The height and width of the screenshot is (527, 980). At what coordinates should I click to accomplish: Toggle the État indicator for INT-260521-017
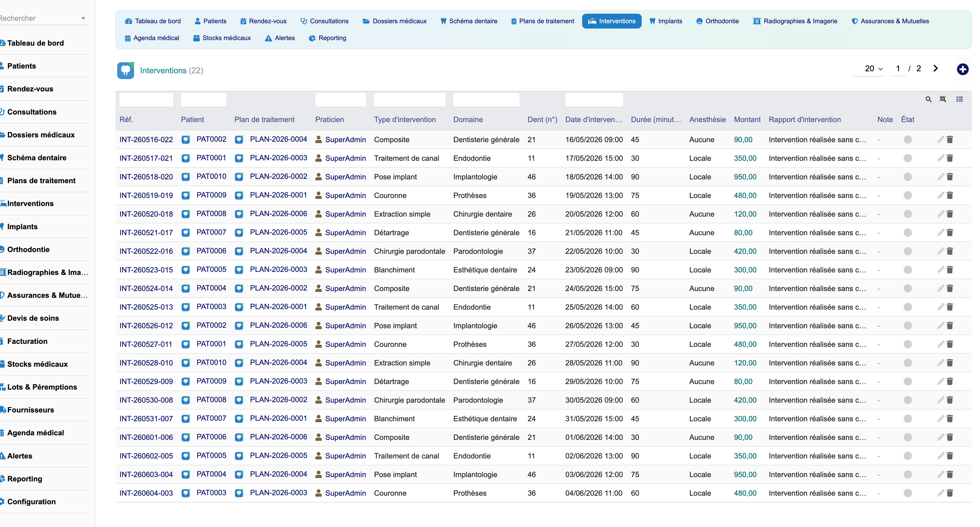pyautogui.click(x=908, y=232)
